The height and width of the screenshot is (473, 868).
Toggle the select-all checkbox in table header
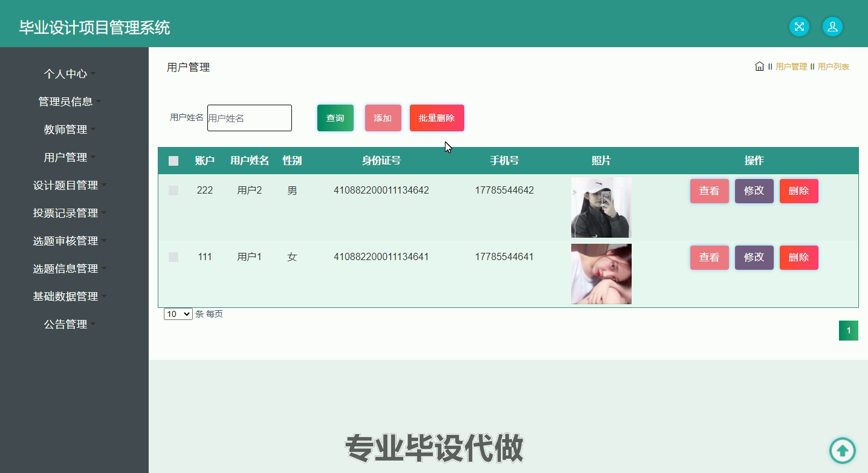click(x=173, y=161)
